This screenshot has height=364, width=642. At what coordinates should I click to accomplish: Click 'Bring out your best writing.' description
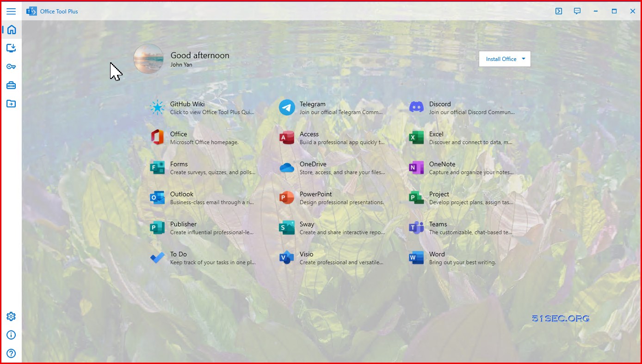tap(463, 262)
